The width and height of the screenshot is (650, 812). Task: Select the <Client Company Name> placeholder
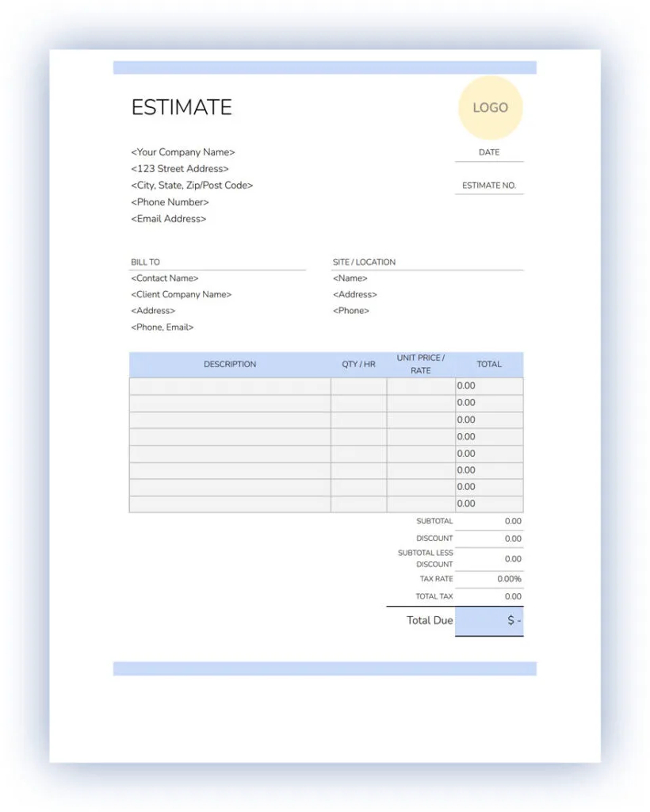coord(181,294)
